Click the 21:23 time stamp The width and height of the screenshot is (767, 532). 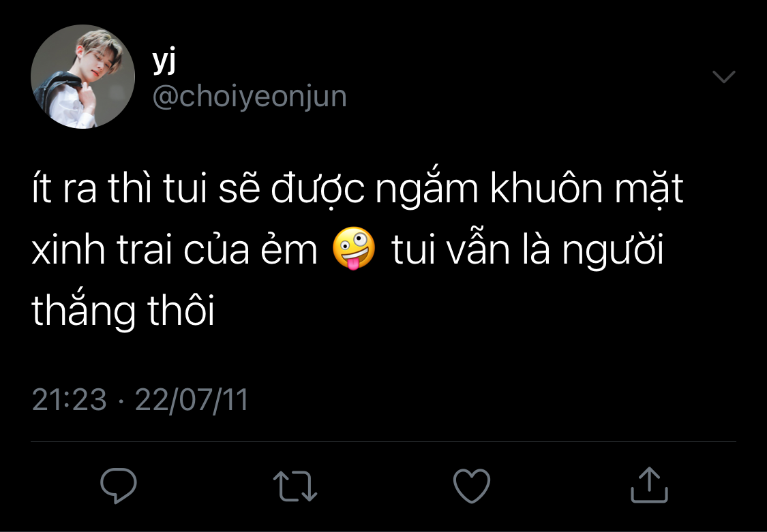tap(69, 400)
